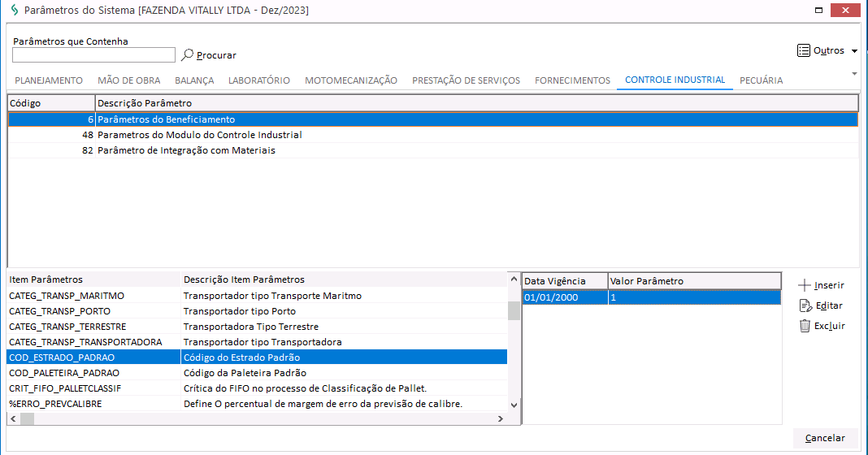Click description Transportador tipo Porto
Screen dimensions: 868x455
pos(240,311)
